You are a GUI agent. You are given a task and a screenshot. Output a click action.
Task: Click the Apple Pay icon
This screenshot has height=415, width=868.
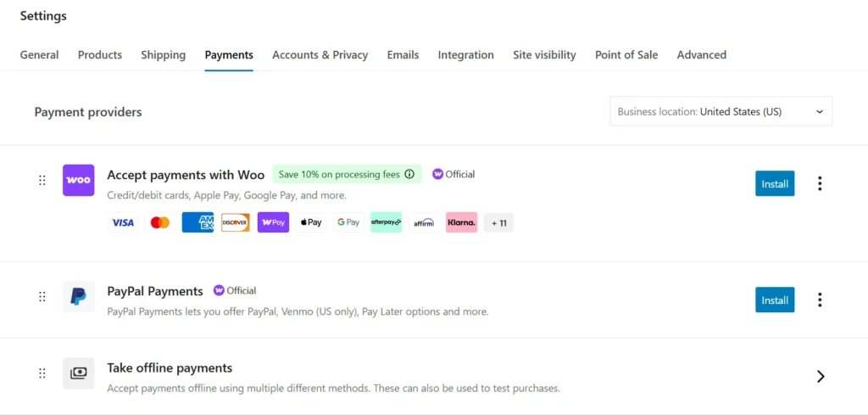tap(311, 222)
